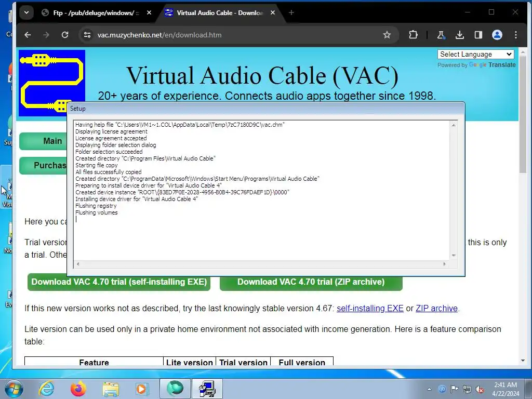
Task: Open the Chrome downloads icon
Action: pyautogui.click(x=460, y=35)
